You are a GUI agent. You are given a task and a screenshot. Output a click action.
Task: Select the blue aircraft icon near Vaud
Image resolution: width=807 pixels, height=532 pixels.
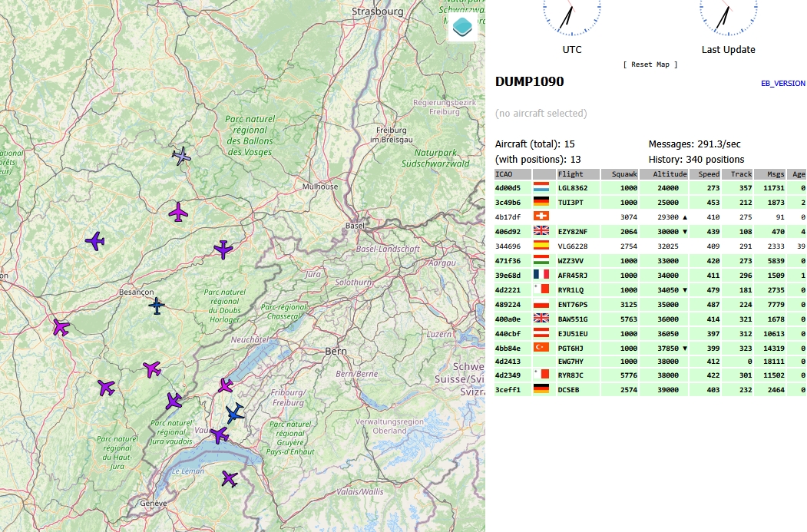coord(235,414)
